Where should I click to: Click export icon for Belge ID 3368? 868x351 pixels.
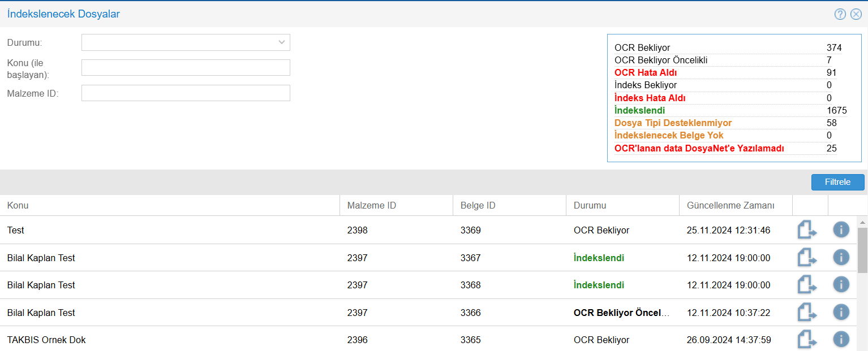click(807, 285)
